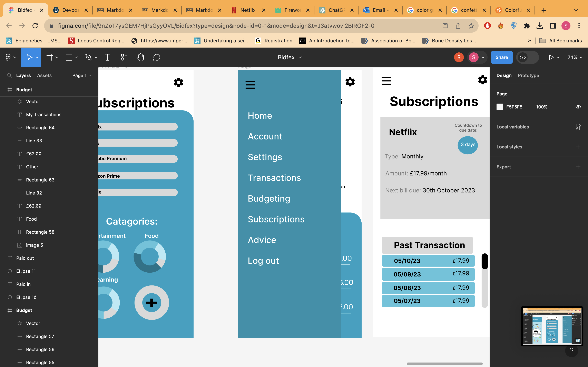Click the layers search magnifier icon
Screen dimensions: 588x367
9,75
